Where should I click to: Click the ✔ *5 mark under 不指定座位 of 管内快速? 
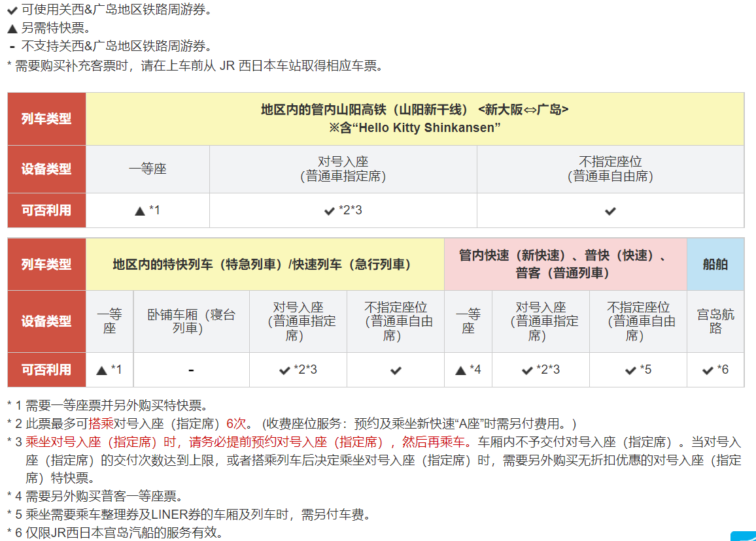[x=638, y=369]
